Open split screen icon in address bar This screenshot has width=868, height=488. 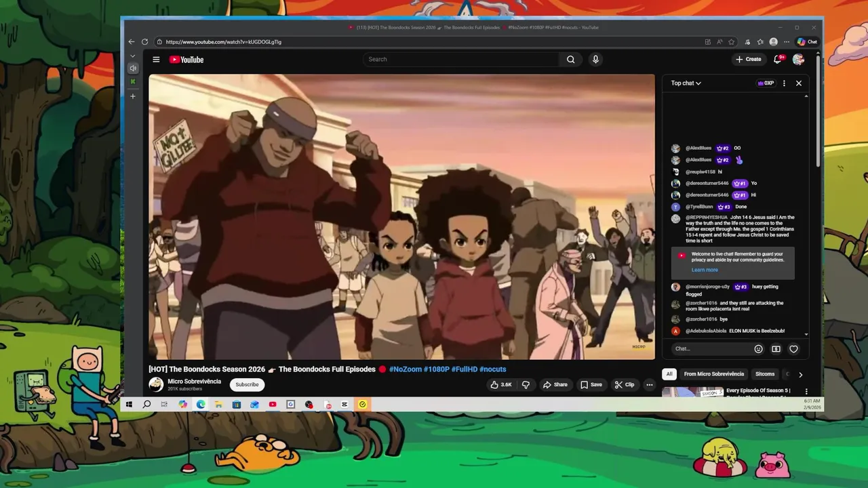coord(707,42)
